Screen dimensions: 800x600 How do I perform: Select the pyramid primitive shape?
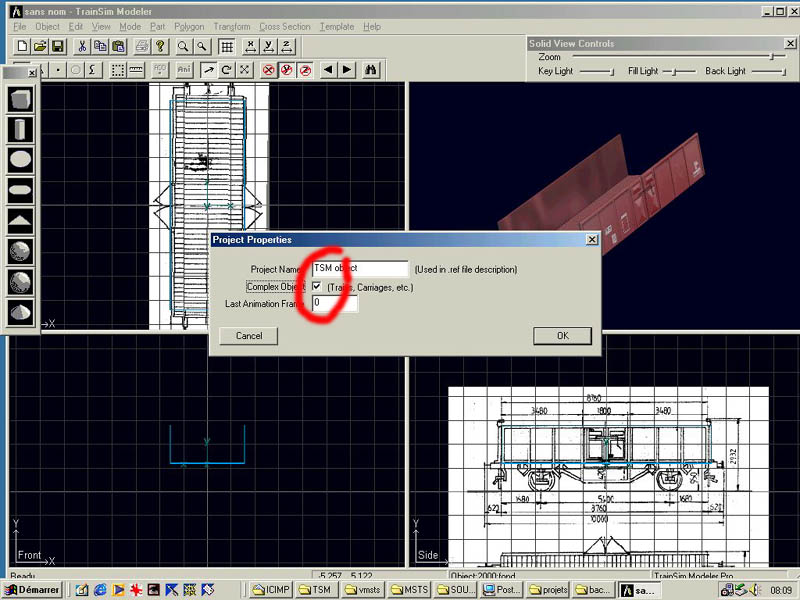point(21,221)
